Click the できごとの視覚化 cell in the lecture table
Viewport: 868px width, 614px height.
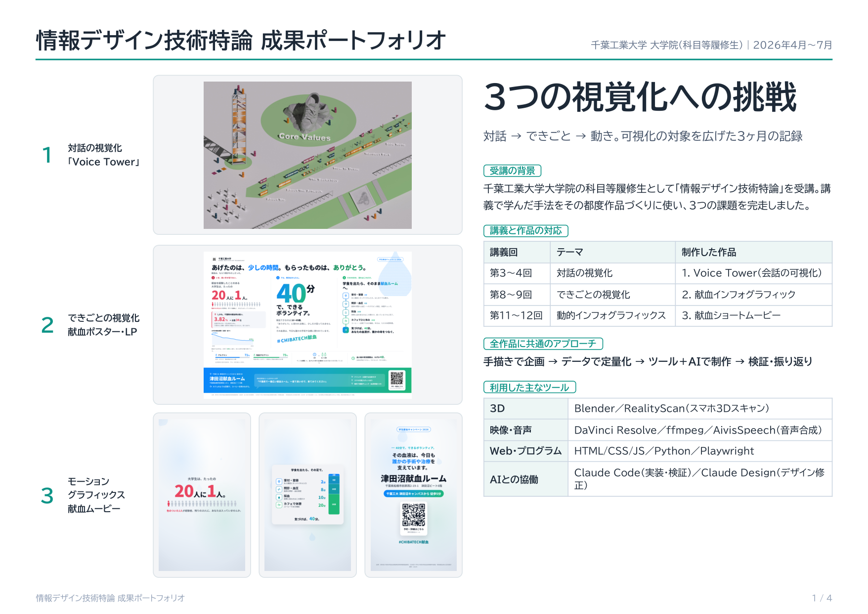pos(613,295)
